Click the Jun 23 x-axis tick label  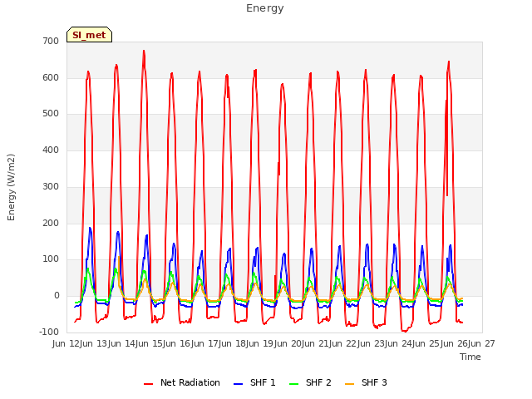[x=372, y=343]
